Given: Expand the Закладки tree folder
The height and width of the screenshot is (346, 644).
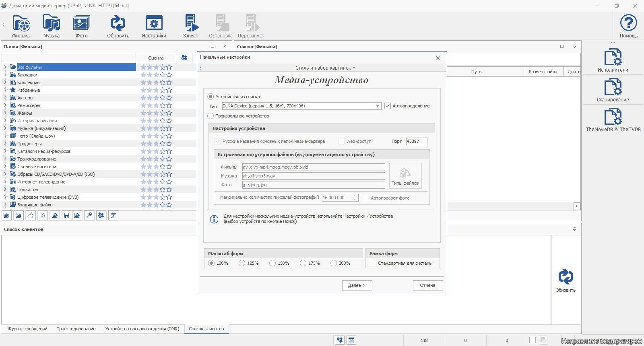Looking at the screenshot, I should (5, 75).
